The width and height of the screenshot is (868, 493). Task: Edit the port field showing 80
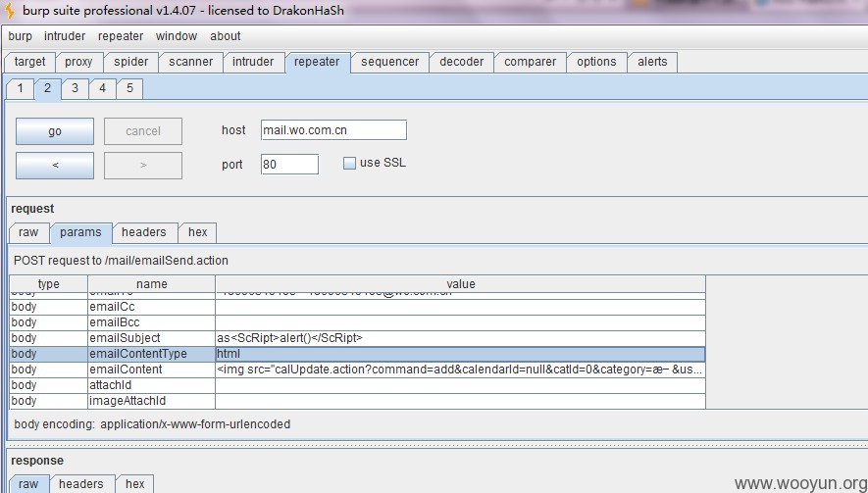(289, 165)
